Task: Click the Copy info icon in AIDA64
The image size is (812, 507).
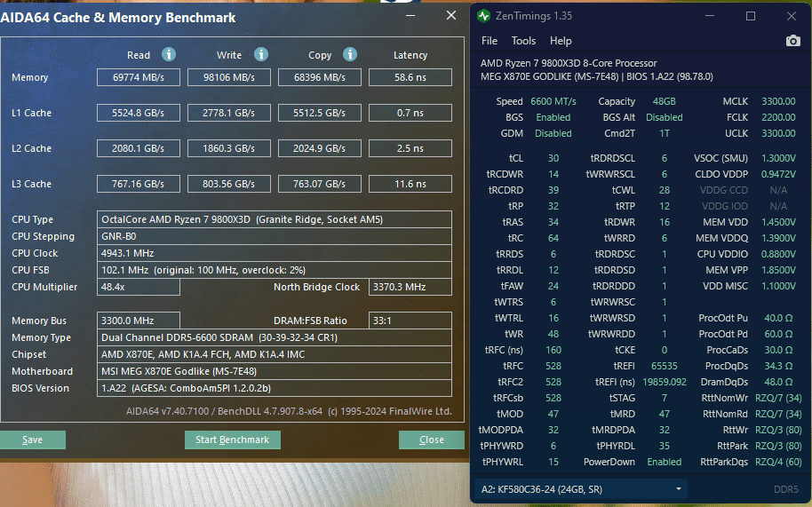Action: pos(350,54)
